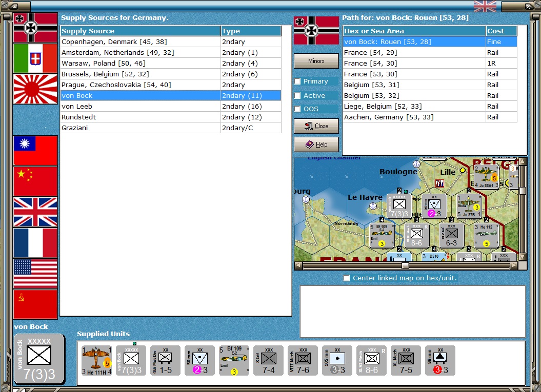
Task: Enable the Primary checkbox
Action: tap(298, 81)
